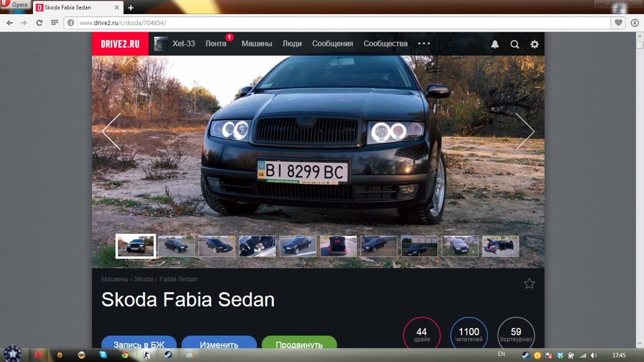The width and height of the screenshot is (644, 362).
Task: Open Skype from the taskbar
Action: click(103, 355)
